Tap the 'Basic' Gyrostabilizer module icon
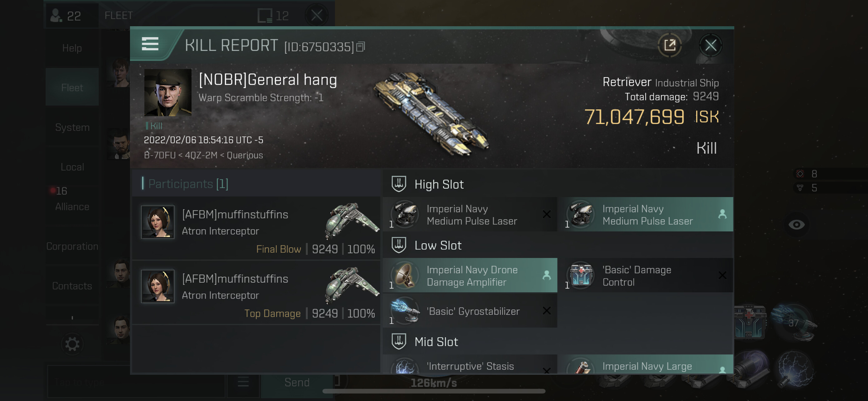This screenshot has height=401, width=868. coord(405,311)
